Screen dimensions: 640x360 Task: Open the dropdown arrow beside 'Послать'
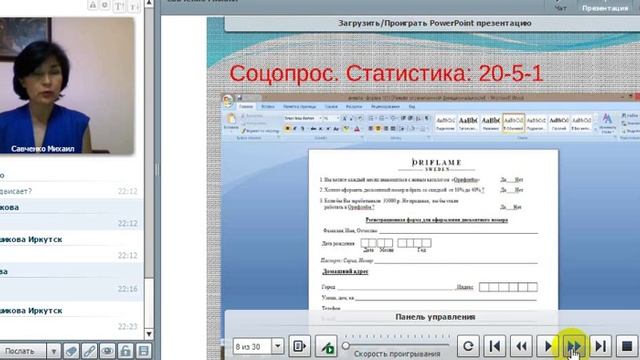tap(53, 351)
